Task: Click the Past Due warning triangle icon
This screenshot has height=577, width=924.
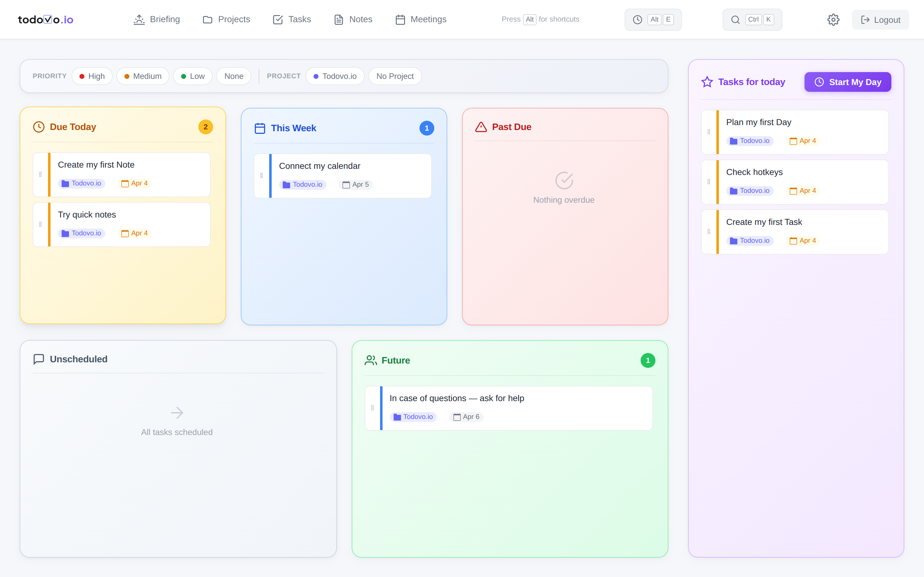Action: pyautogui.click(x=481, y=127)
